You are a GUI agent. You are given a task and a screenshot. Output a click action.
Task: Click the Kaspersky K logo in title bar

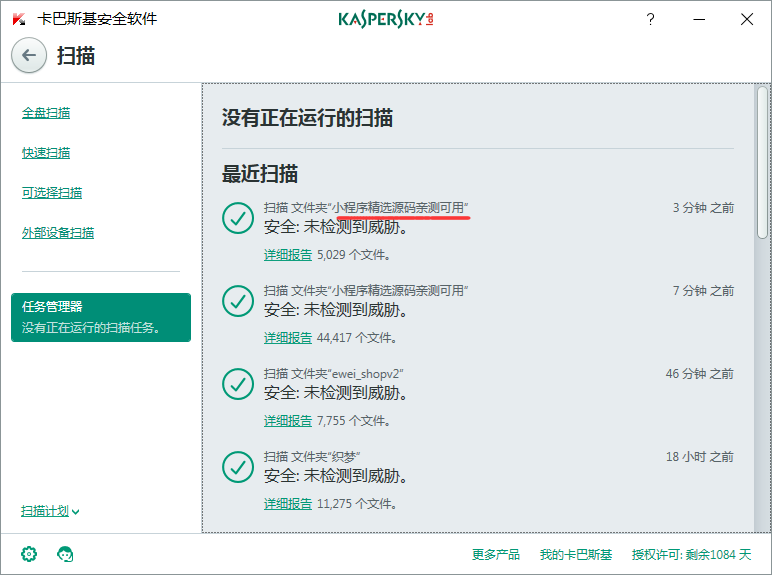[19, 19]
